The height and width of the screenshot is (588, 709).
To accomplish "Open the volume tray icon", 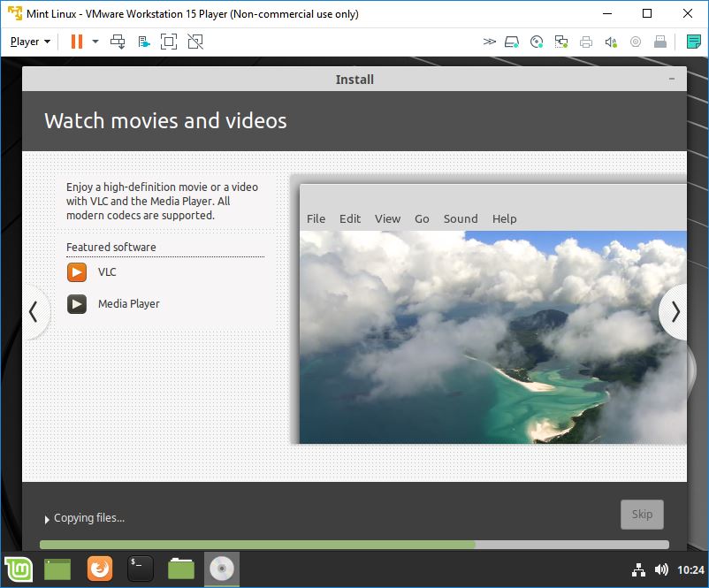I will (x=661, y=569).
